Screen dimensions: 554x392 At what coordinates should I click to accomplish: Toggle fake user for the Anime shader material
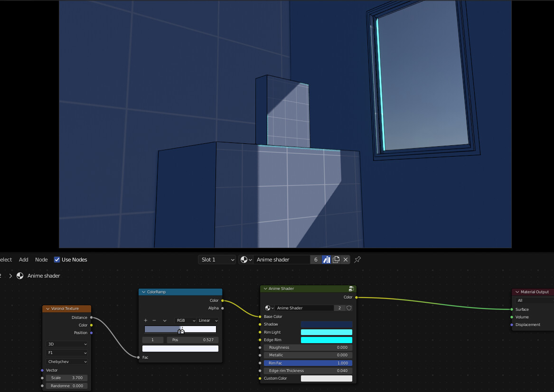click(x=326, y=260)
